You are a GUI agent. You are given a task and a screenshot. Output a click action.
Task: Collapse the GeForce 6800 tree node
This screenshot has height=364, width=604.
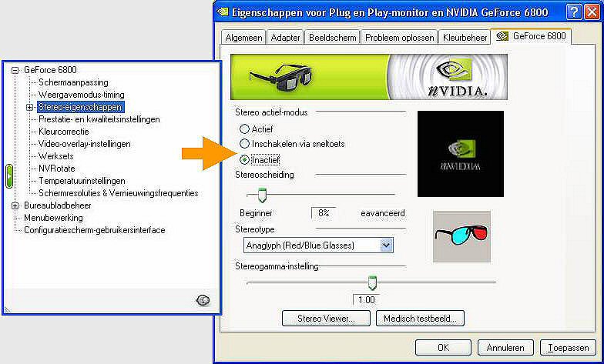(15, 70)
